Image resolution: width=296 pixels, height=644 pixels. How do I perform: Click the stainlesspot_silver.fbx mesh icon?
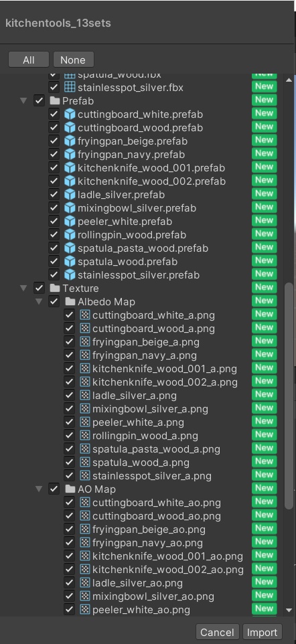70,88
